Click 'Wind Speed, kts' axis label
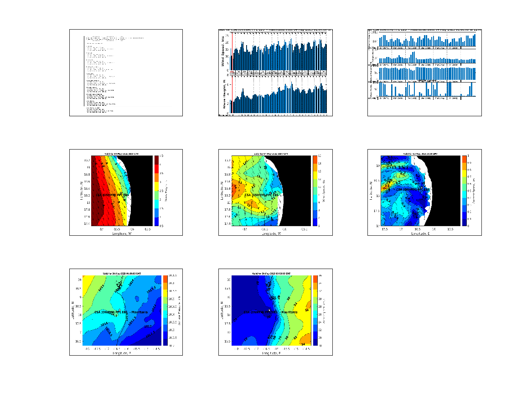 click(x=223, y=51)
